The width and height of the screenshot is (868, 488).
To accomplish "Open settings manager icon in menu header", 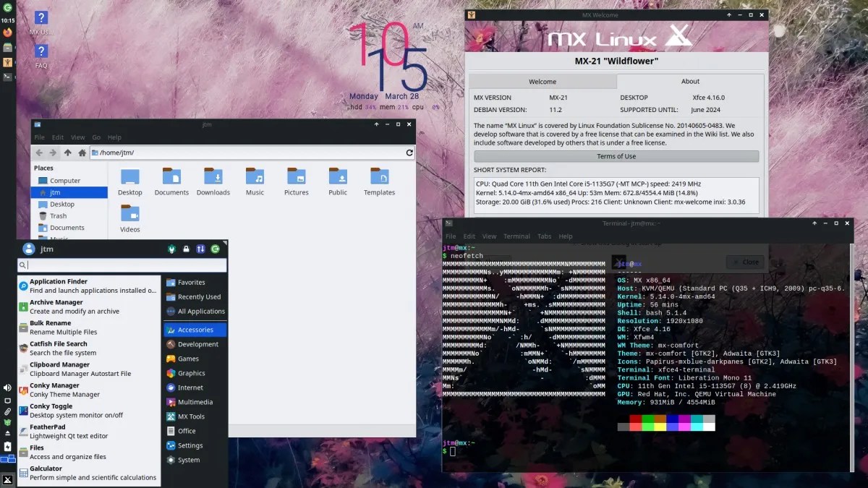I will pyautogui.click(x=171, y=249).
